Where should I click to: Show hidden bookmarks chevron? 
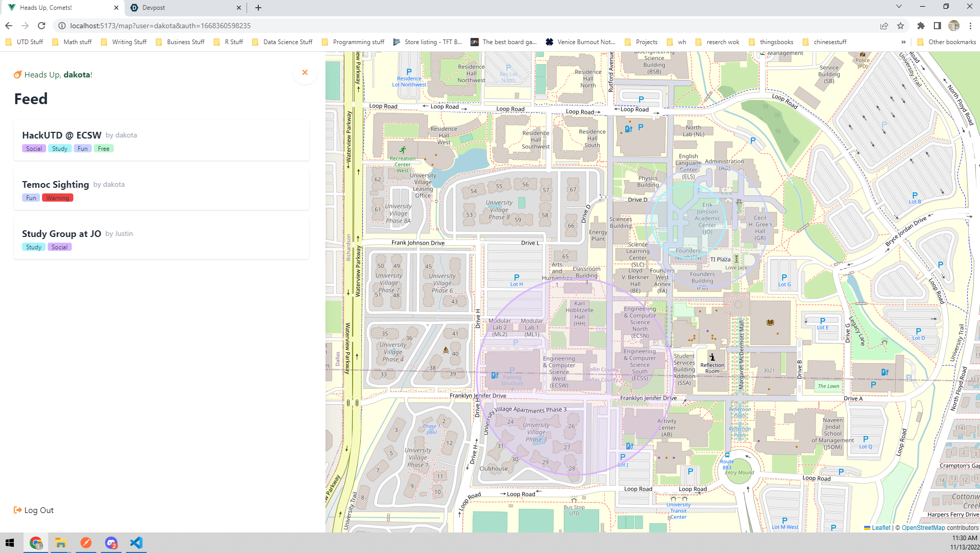coord(903,42)
